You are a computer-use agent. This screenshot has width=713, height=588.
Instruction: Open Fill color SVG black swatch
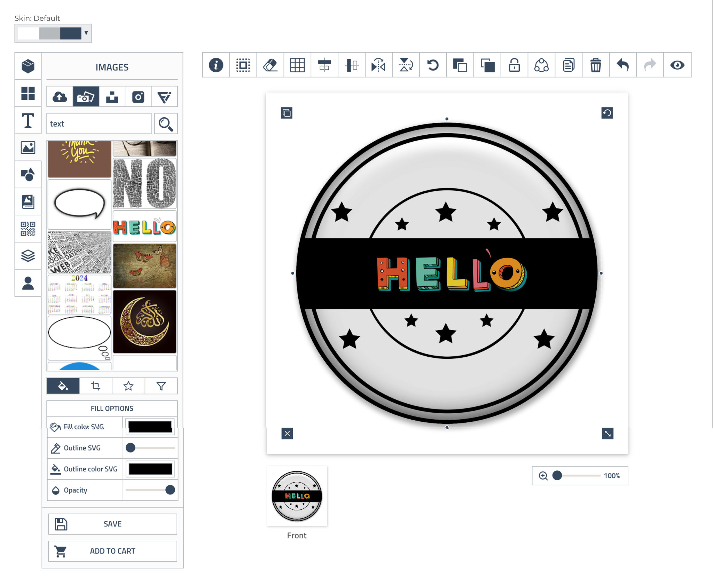[150, 427]
